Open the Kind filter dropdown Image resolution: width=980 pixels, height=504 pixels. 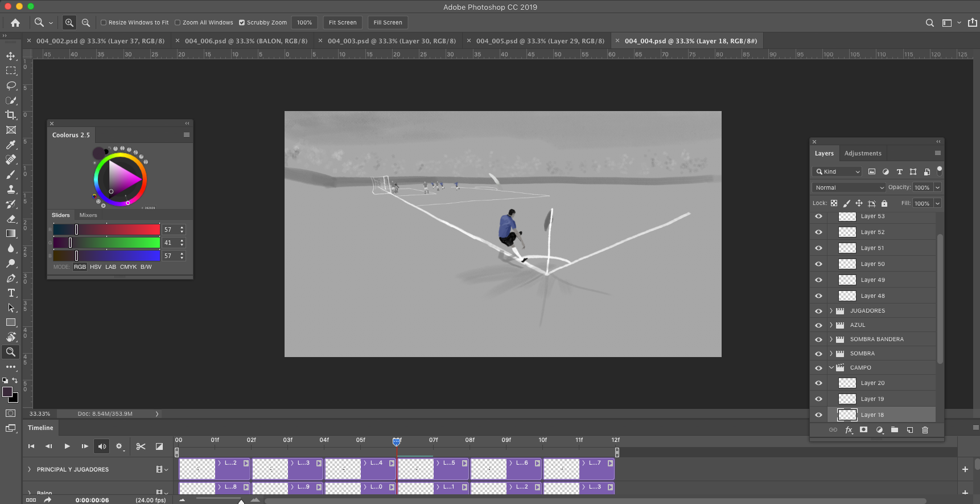838,171
